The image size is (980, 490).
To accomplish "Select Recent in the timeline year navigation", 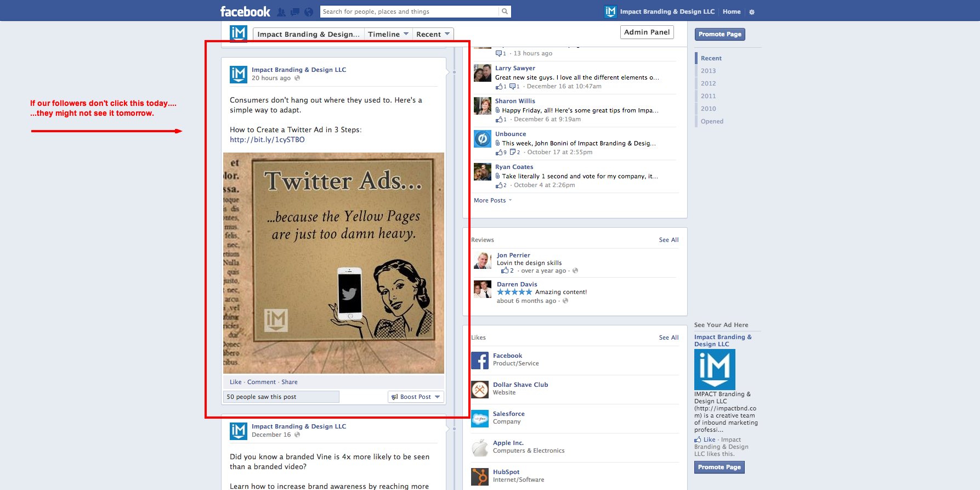I will click(711, 58).
